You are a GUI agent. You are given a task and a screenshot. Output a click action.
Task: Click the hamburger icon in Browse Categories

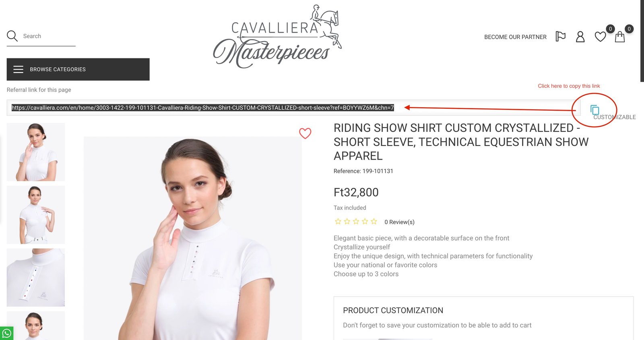(19, 69)
